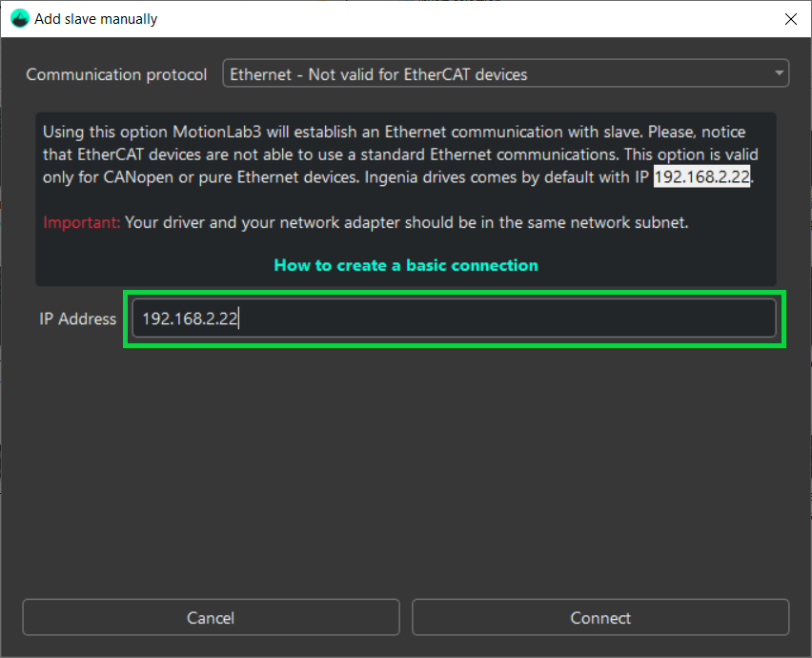Click the red "Important:" text
This screenshot has height=658, width=812.
(82, 223)
